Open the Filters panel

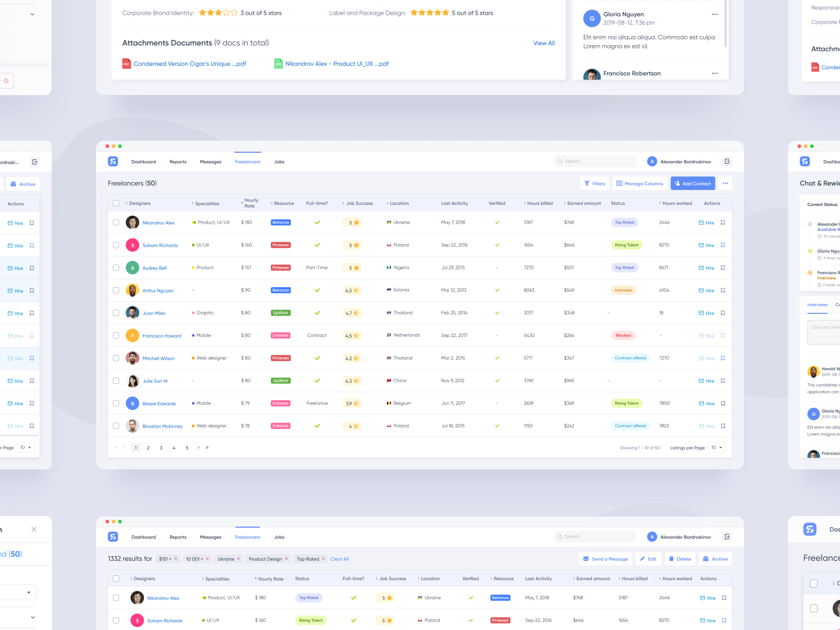(594, 183)
